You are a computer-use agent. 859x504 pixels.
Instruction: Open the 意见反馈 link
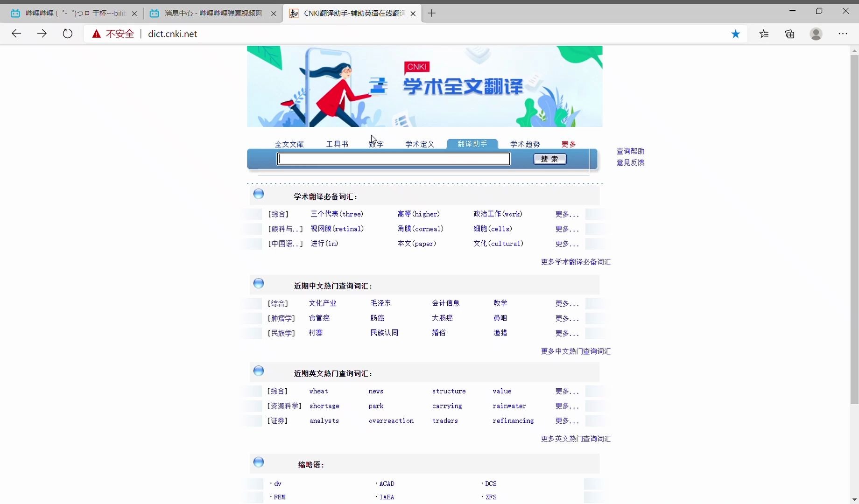pos(630,162)
